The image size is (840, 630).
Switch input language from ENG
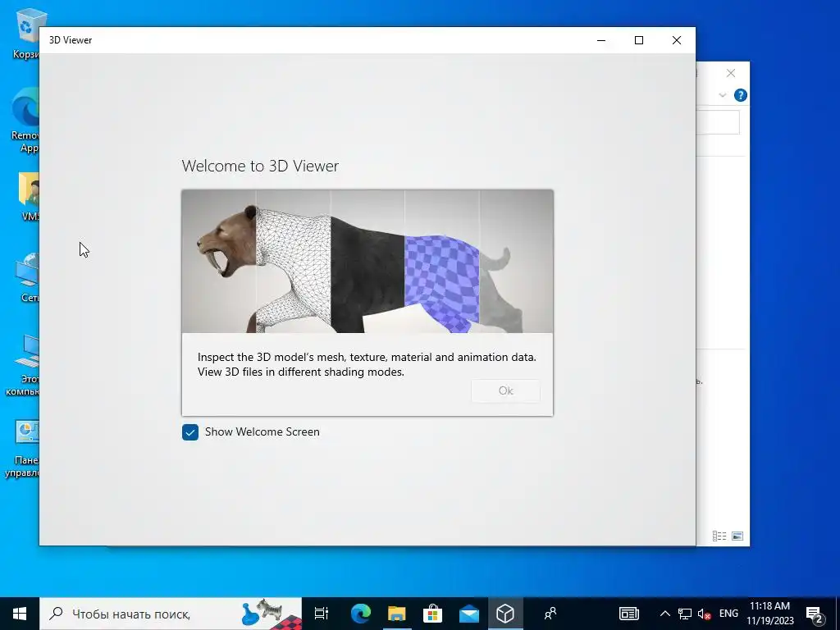(728, 614)
